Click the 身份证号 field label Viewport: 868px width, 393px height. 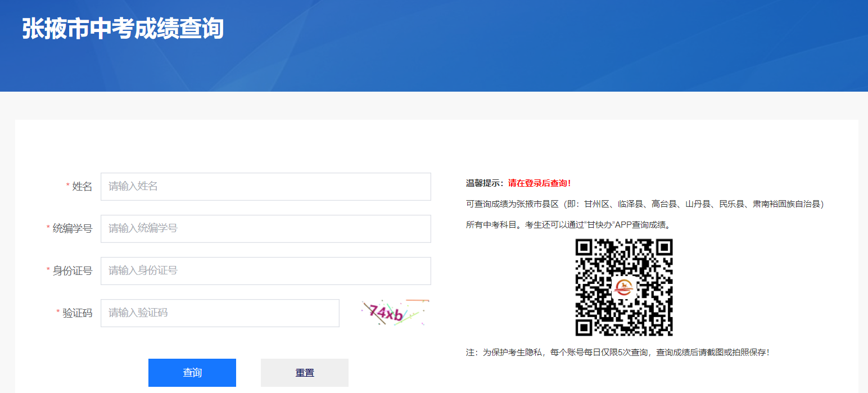(x=73, y=271)
